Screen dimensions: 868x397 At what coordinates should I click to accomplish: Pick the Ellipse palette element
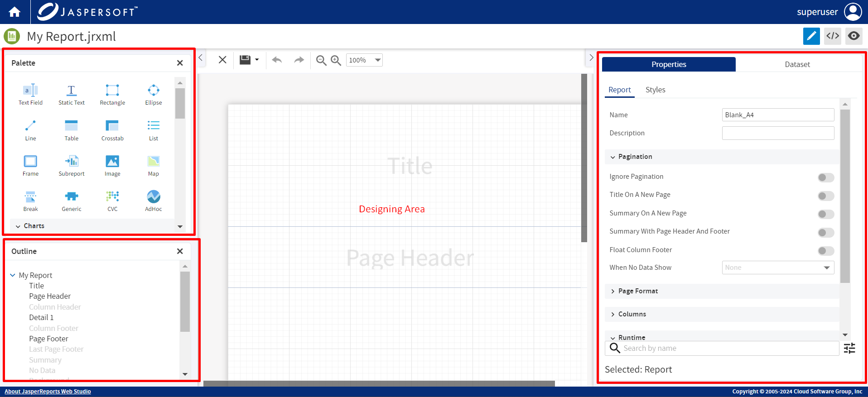click(x=154, y=95)
